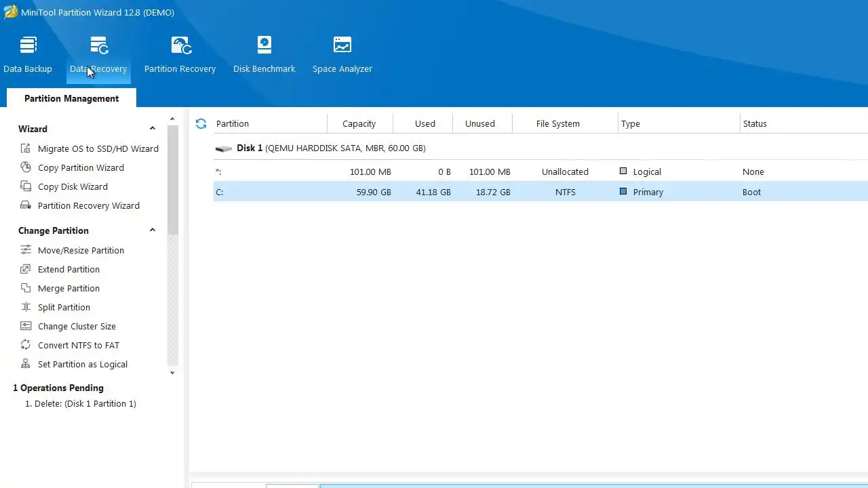This screenshot has width=868, height=488.
Task: Click the '0 B' used value
Action: pos(443,172)
